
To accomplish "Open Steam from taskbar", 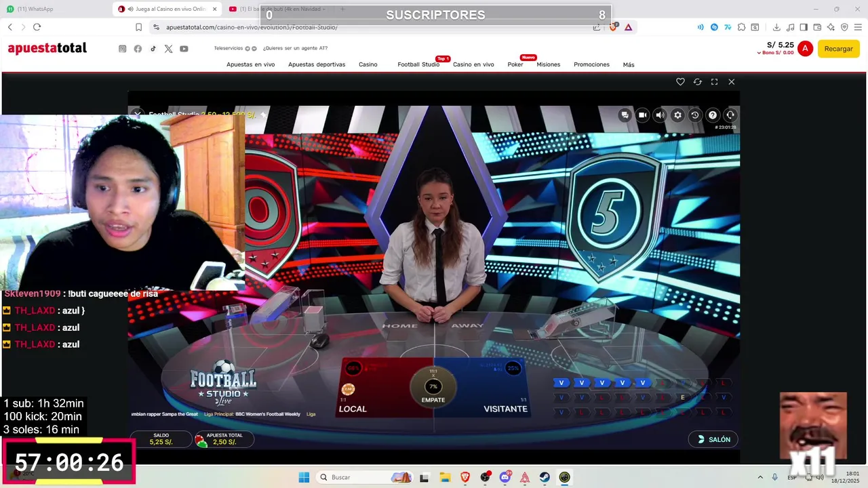I will pos(545,477).
